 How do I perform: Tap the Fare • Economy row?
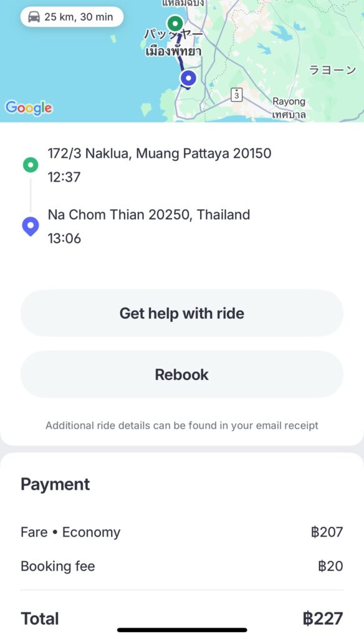click(x=182, y=532)
